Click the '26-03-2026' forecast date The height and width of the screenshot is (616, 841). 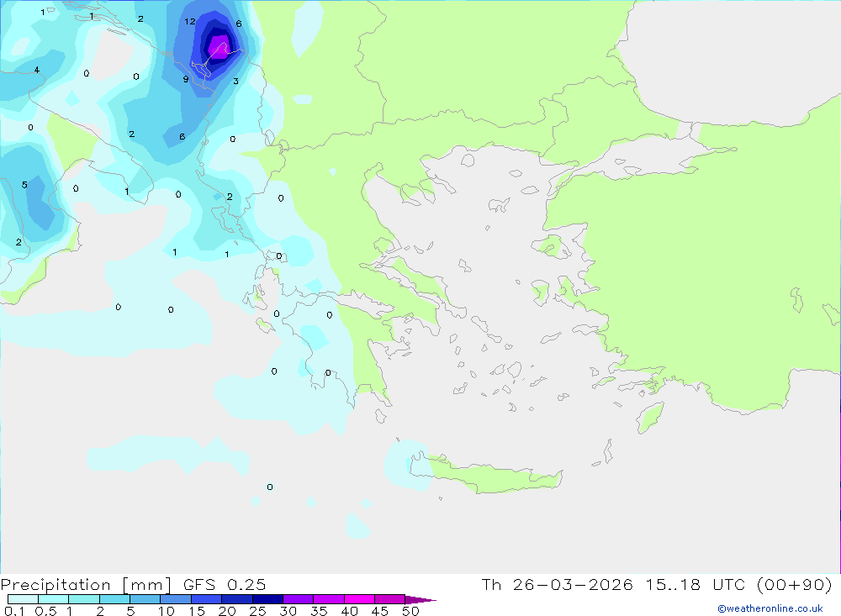coord(573,584)
